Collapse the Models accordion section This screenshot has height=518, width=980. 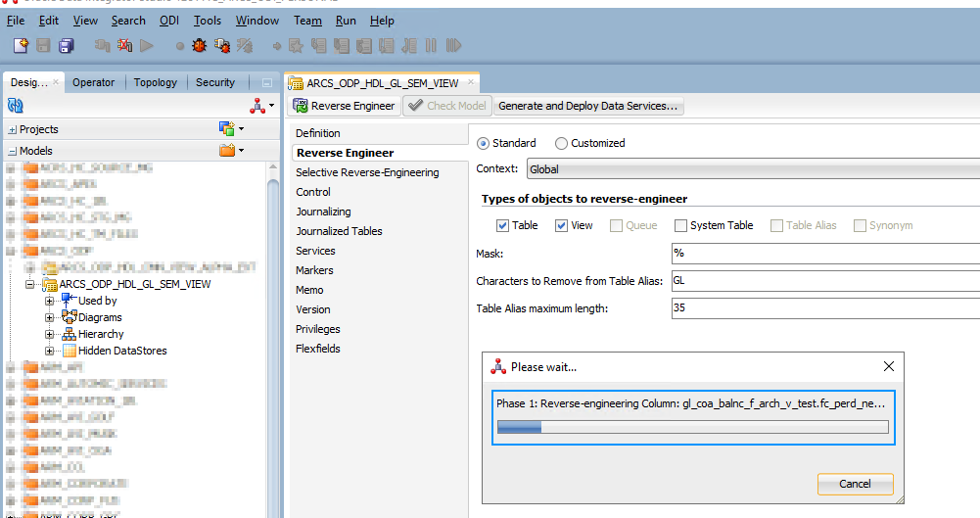[x=13, y=151]
